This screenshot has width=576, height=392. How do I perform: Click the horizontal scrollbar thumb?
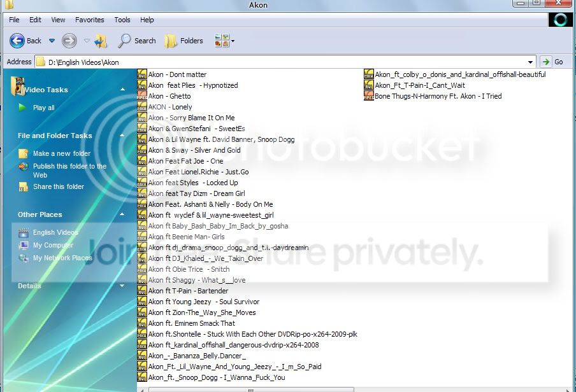250,389
